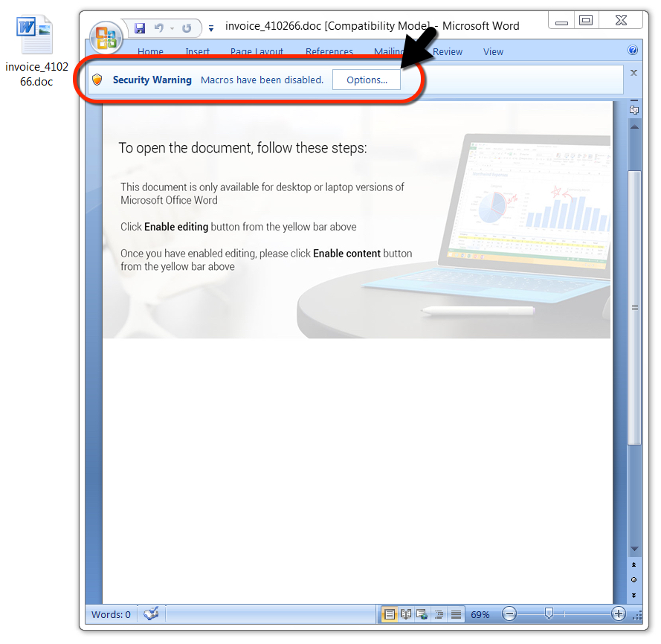Image resolution: width=661 pixels, height=644 pixels.
Task: Click the Words: 0 count in status bar
Action: tap(111, 614)
